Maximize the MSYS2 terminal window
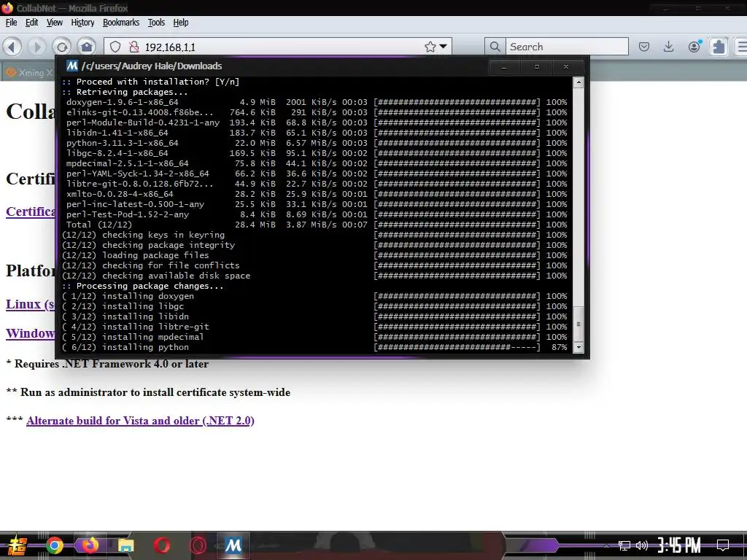The image size is (747, 560). (536, 66)
